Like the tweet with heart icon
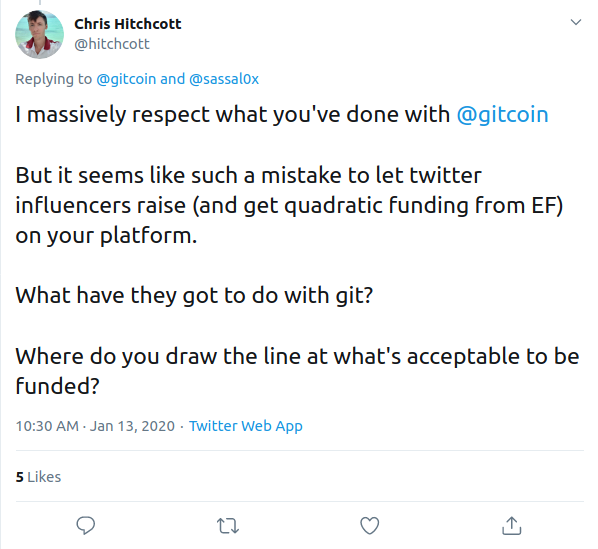The width and height of the screenshot is (598, 549). click(370, 525)
